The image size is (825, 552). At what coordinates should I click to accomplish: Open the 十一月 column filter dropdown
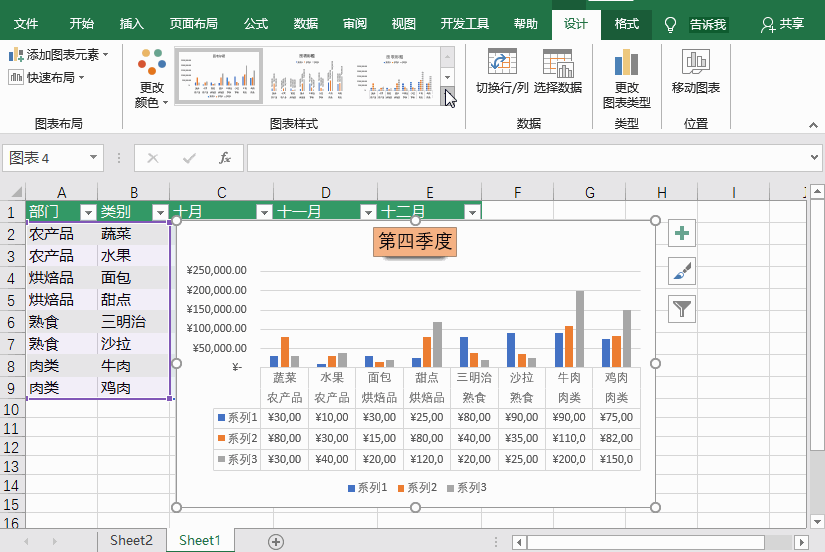point(368,212)
